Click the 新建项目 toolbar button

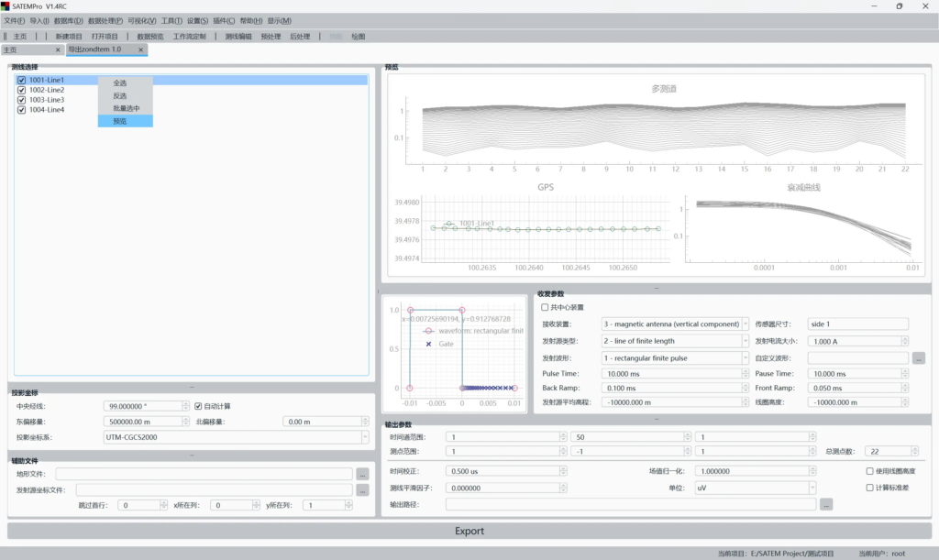coord(69,37)
